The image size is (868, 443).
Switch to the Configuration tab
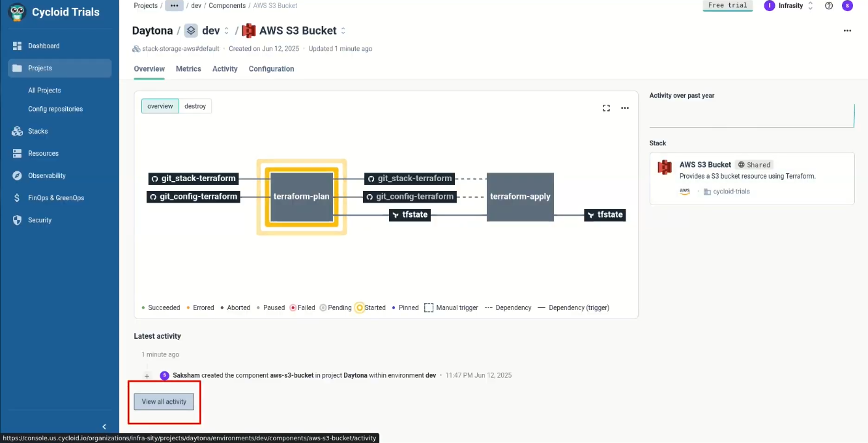click(271, 69)
